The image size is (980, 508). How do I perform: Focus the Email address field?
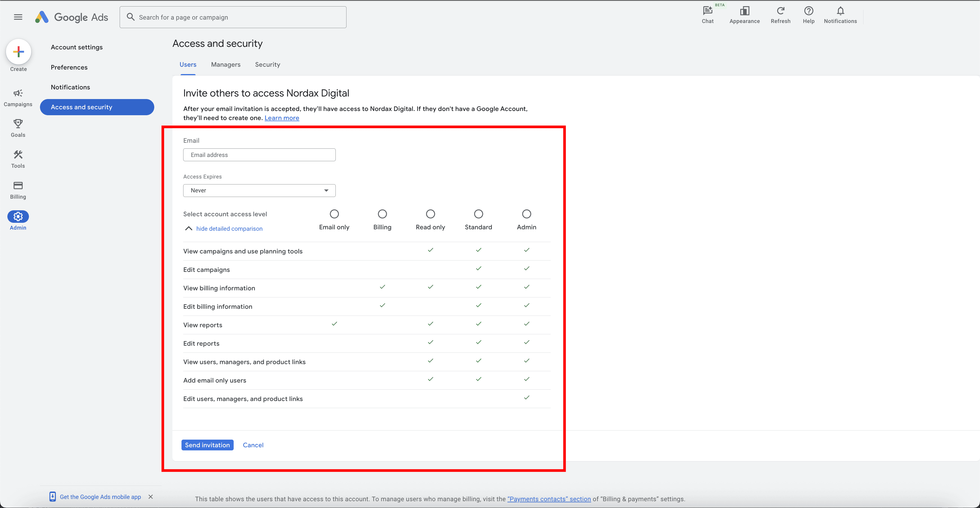[x=259, y=155]
